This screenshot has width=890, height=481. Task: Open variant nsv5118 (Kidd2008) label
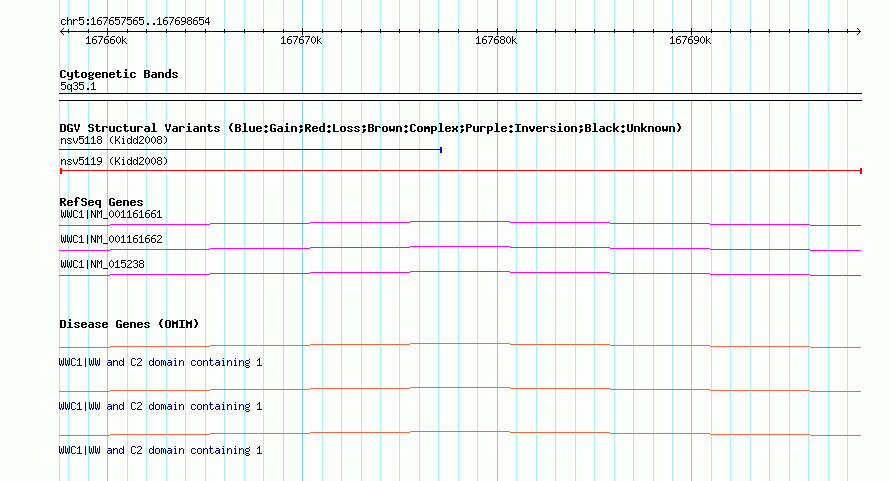pos(114,140)
